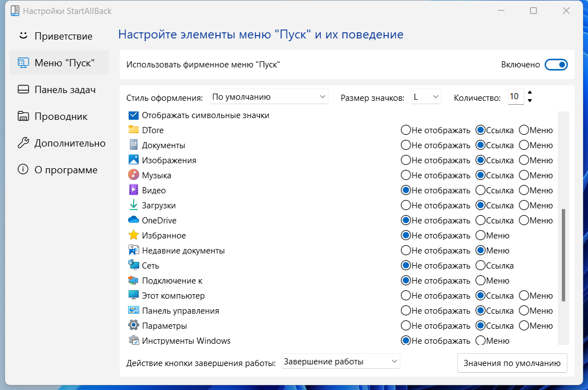Click the Этот компьютер monitor icon
588x390 pixels.
click(134, 295)
